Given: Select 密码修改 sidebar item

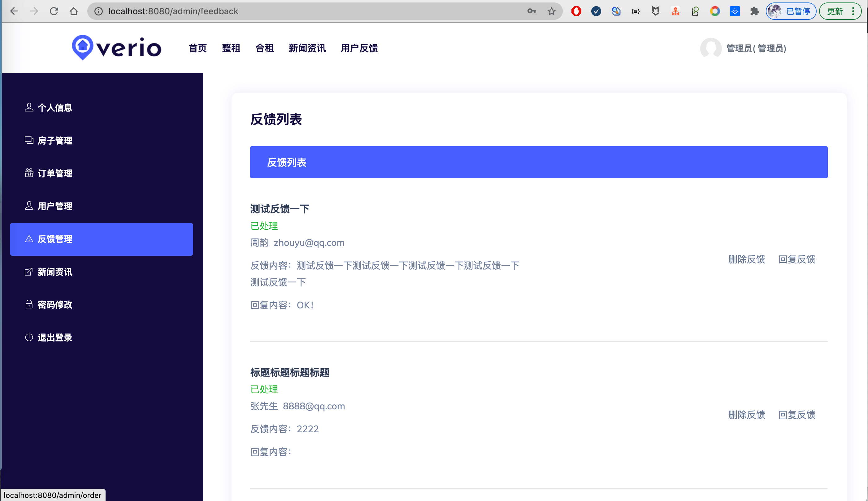Looking at the screenshot, I should 55,304.
